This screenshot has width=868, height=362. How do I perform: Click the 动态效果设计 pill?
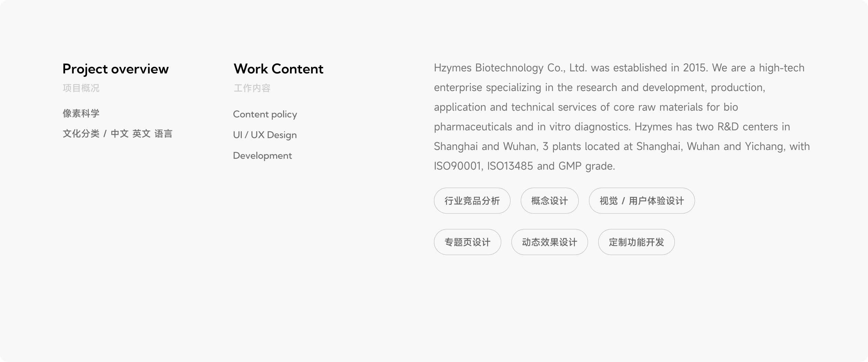[x=549, y=242]
